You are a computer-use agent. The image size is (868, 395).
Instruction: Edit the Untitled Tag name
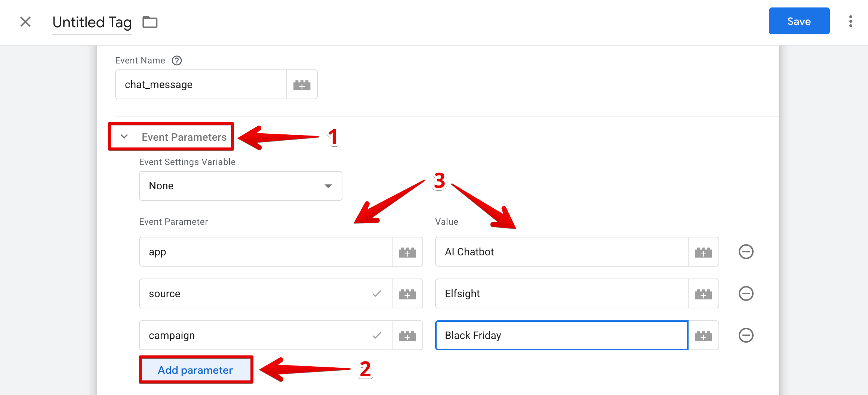click(92, 22)
